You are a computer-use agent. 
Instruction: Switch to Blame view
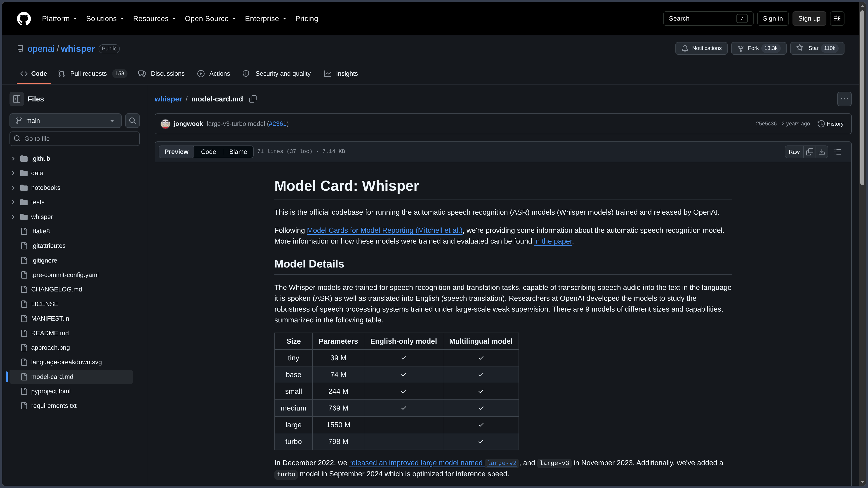pos(238,152)
